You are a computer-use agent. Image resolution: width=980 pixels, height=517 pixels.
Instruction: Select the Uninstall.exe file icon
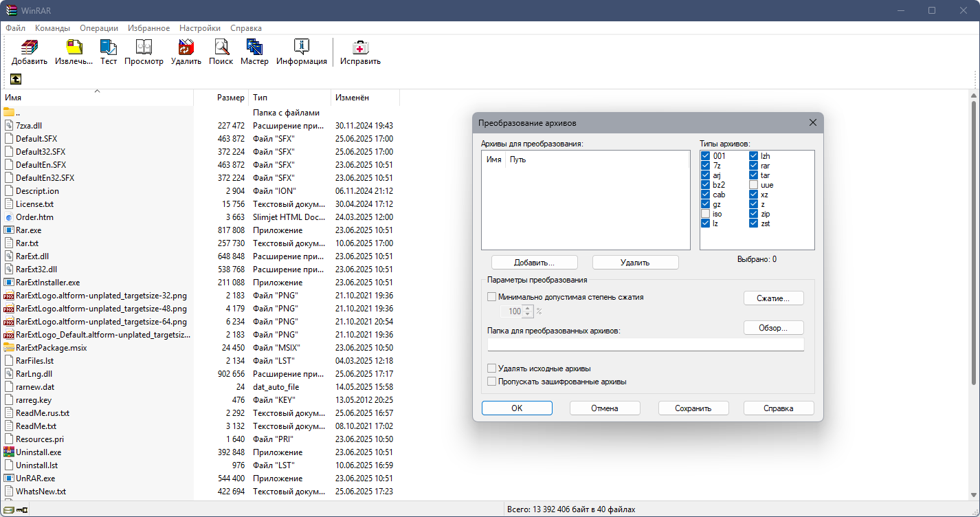[x=9, y=452]
